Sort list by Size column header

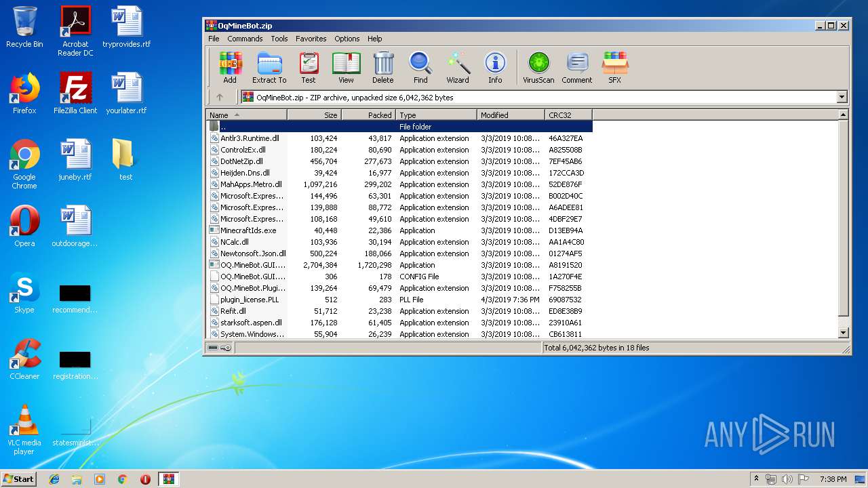315,115
